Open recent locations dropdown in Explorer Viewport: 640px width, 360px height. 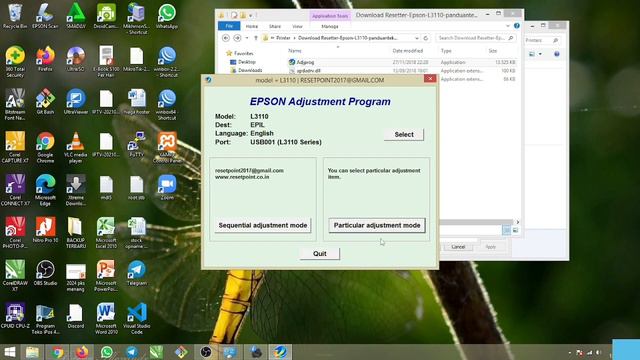click(247, 38)
